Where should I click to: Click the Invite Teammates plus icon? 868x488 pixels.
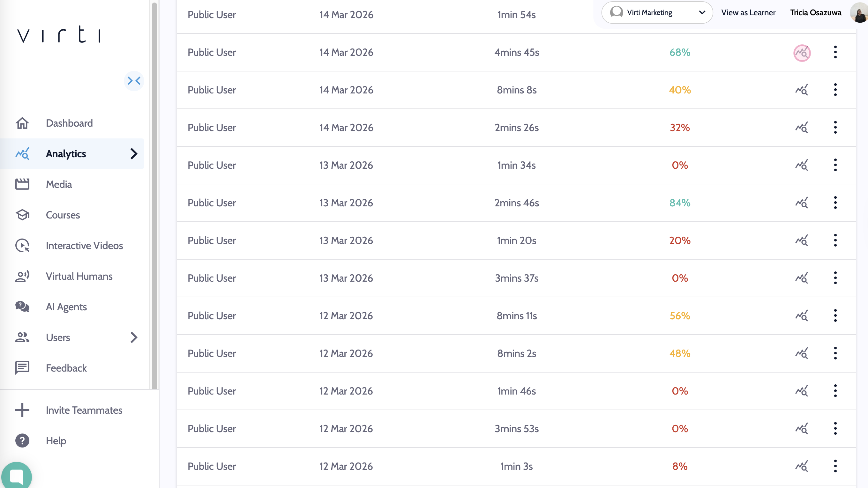[22, 410]
